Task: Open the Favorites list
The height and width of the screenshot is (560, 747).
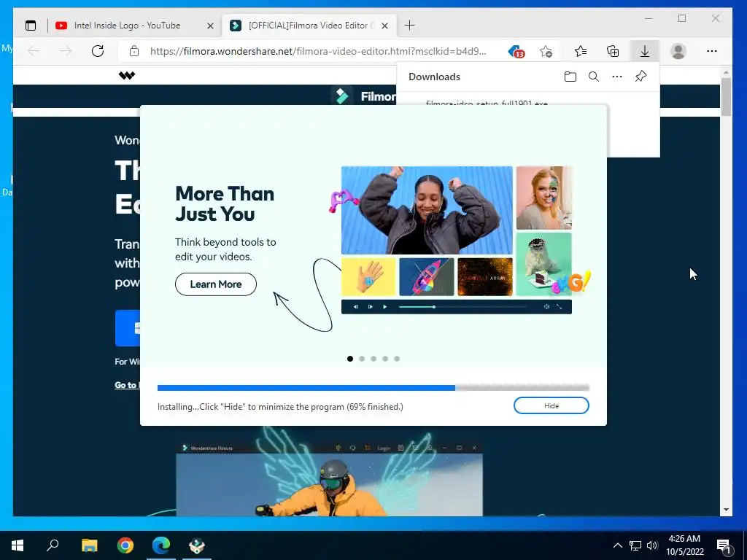Action: [x=581, y=51]
